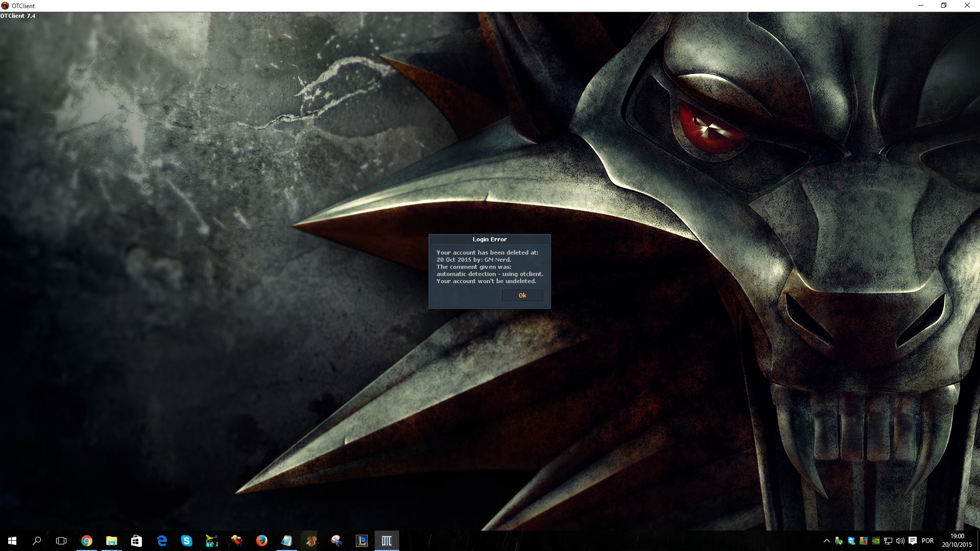Launch Firefox from the taskbar

[x=261, y=541]
